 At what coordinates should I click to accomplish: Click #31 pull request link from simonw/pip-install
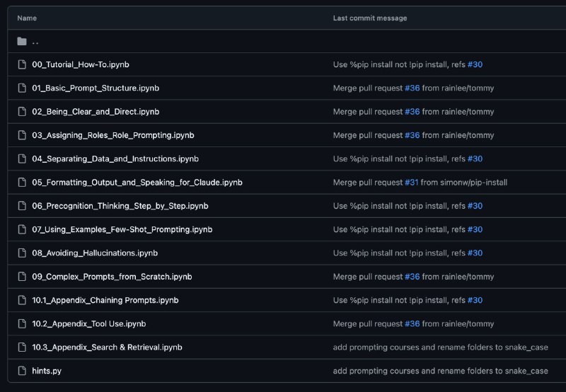coord(412,183)
